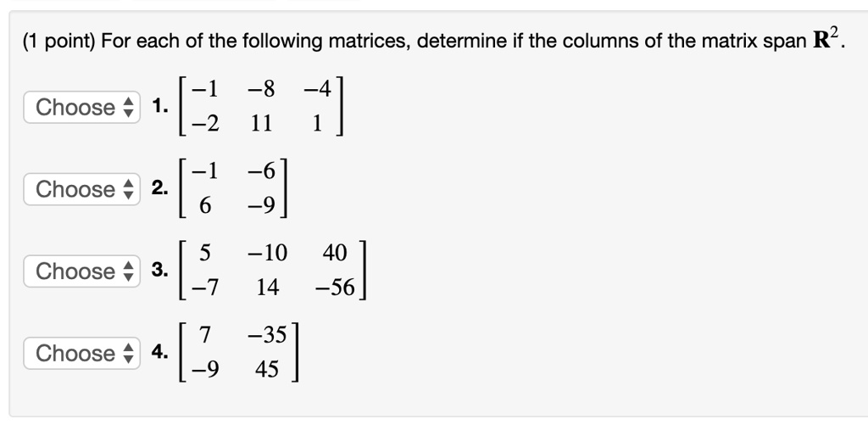This screenshot has height=436, width=868.
Task: Click entry −6 in the second matrix
Action: (261, 170)
